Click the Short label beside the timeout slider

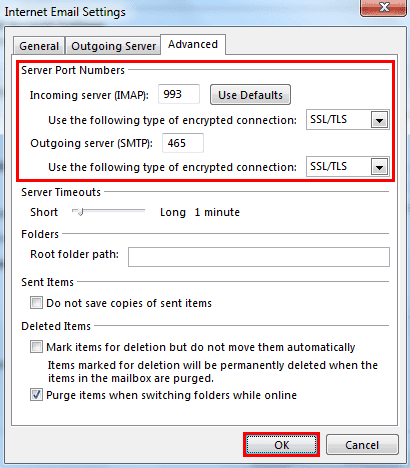(44, 212)
